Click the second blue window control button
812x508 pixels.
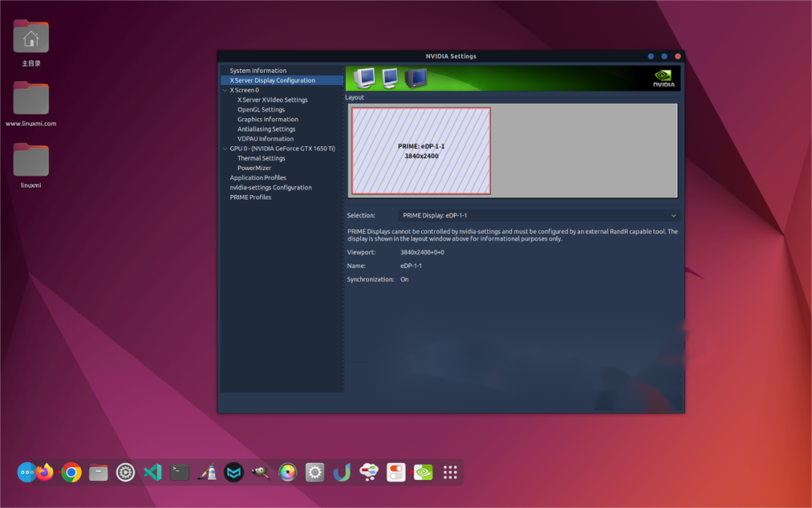pos(664,56)
